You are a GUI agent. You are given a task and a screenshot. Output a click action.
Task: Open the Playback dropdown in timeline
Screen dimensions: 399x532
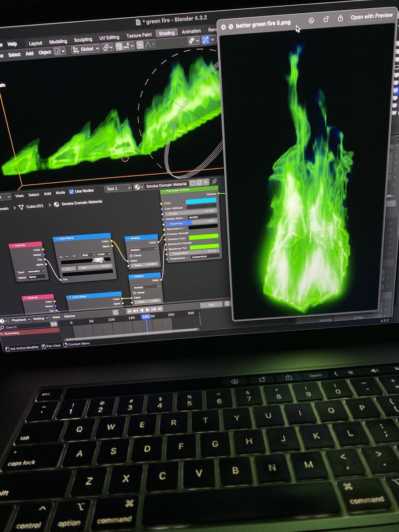click(21, 320)
